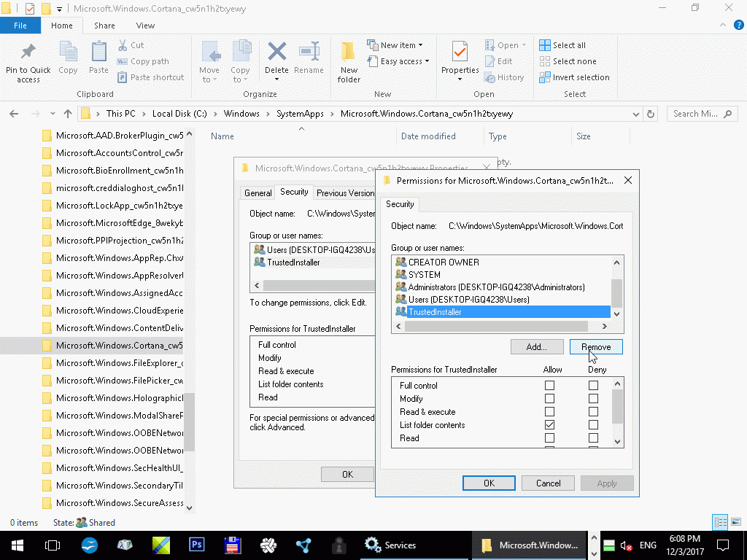747x560 pixels.
Task: Check Deny for List folder contents
Action: point(593,425)
